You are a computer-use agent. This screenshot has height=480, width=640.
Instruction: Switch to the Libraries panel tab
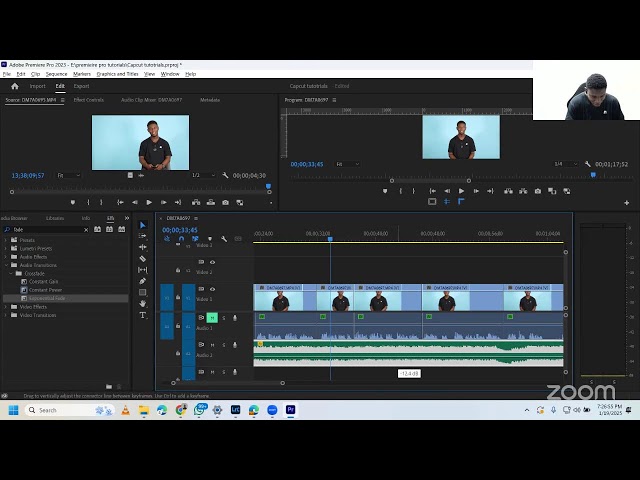click(55, 218)
